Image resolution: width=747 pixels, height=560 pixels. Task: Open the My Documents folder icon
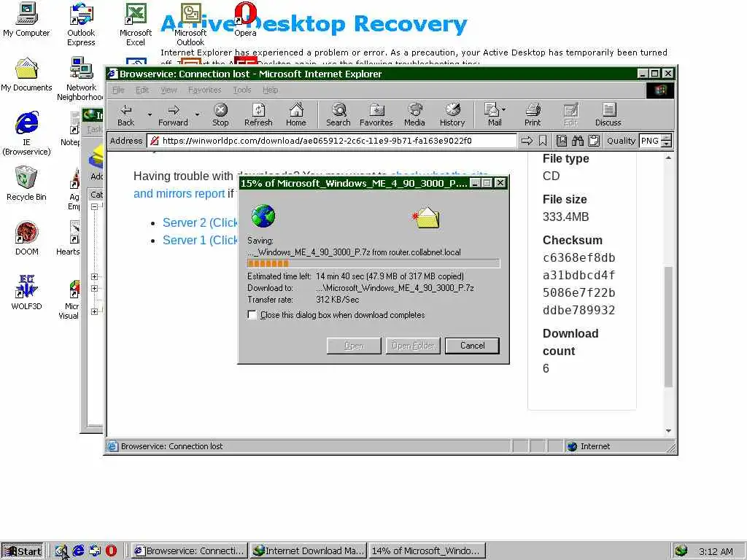coord(26,75)
